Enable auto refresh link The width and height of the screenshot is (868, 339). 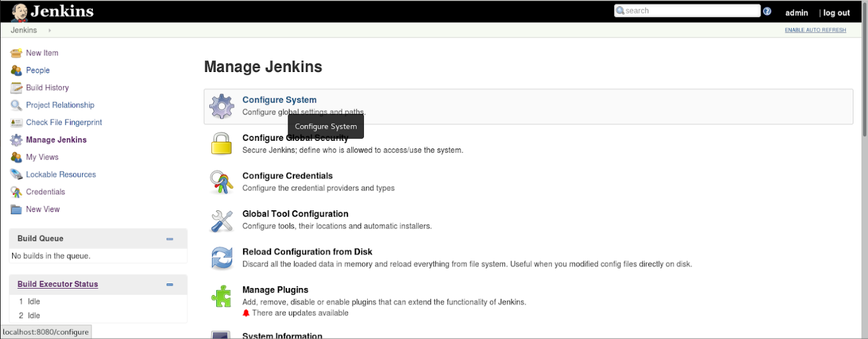tap(815, 30)
